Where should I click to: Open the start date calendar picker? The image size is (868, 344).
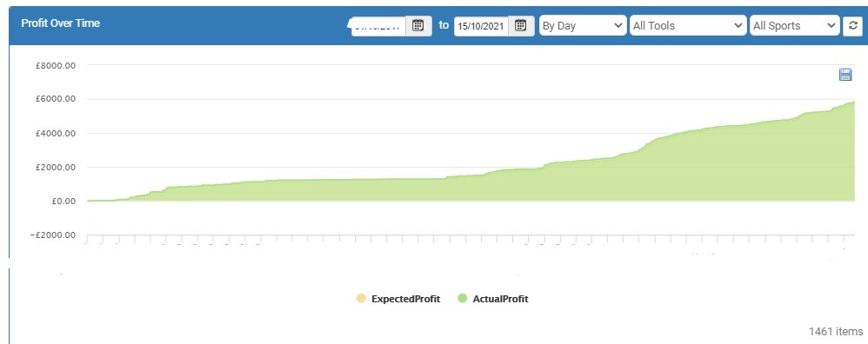coord(418,25)
